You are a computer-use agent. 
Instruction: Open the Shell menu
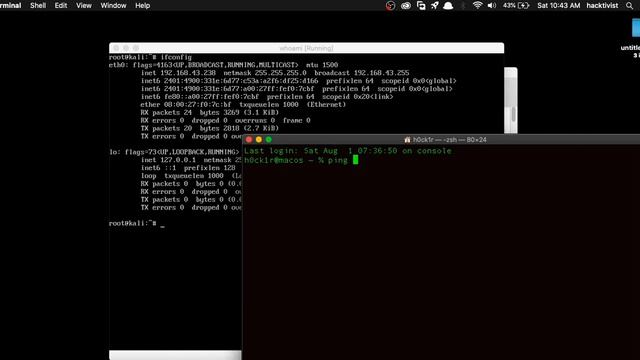38,6
